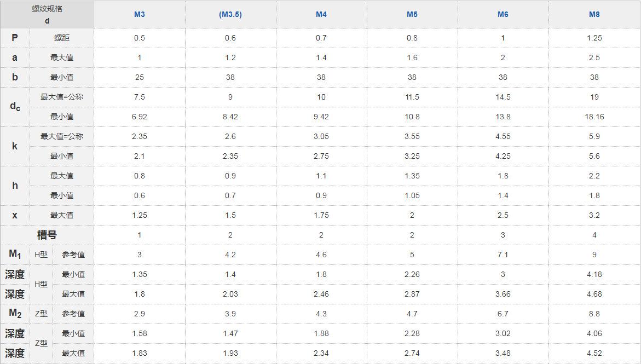Click the M5 thread size header

pyautogui.click(x=412, y=14)
